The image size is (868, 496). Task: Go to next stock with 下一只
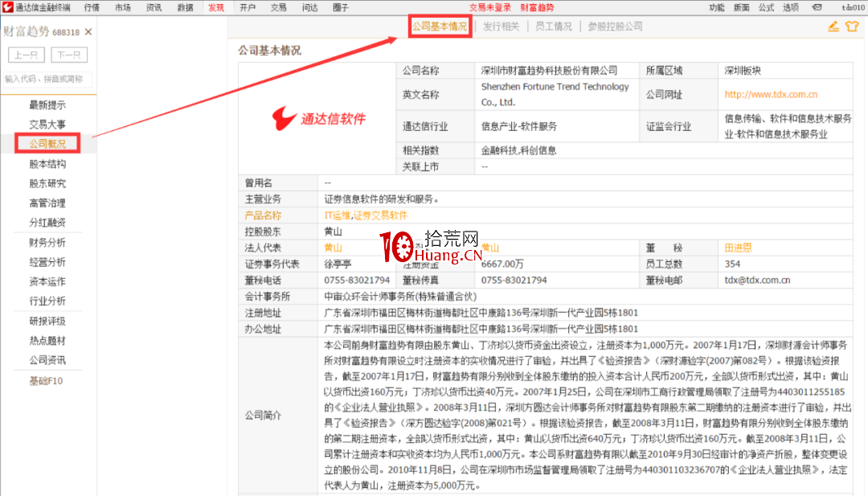tap(69, 55)
